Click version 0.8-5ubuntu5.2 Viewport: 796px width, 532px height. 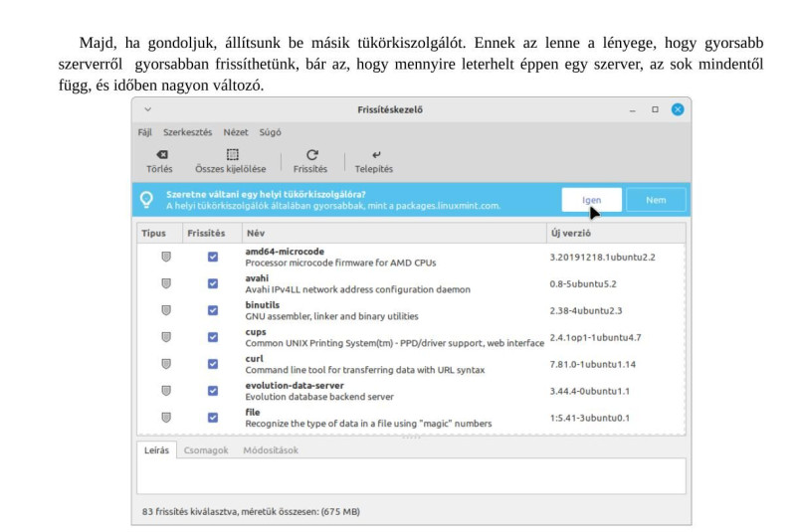(583, 284)
